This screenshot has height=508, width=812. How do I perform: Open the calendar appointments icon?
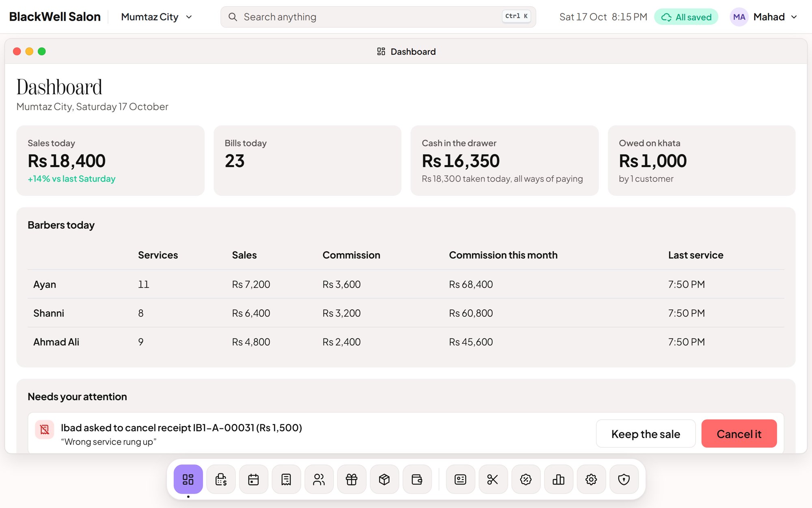point(253,479)
